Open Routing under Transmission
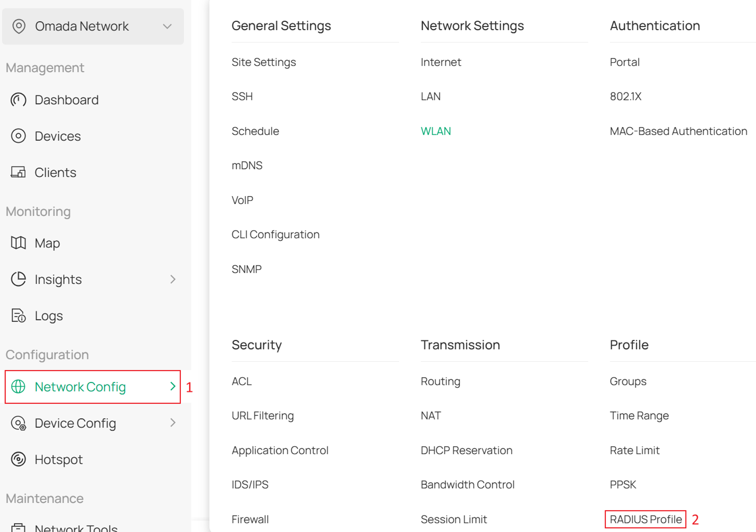The image size is (756, 532). [440, 381]
